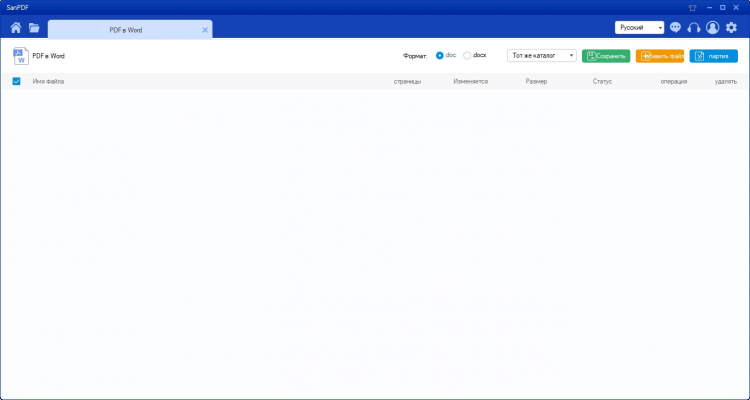Click the headphones support icon
Screen dimensions: 750x400
coord(694,28)
